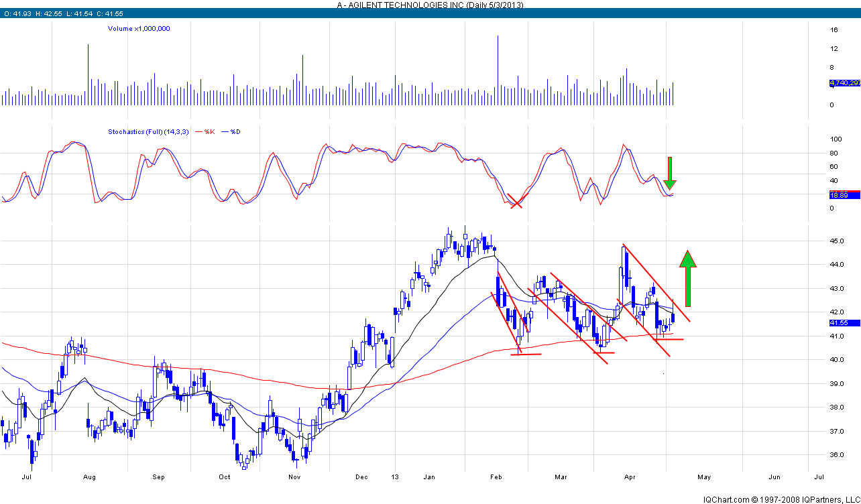
Task: Open the IQChart.com copyright link
Action: click(781, 499)
